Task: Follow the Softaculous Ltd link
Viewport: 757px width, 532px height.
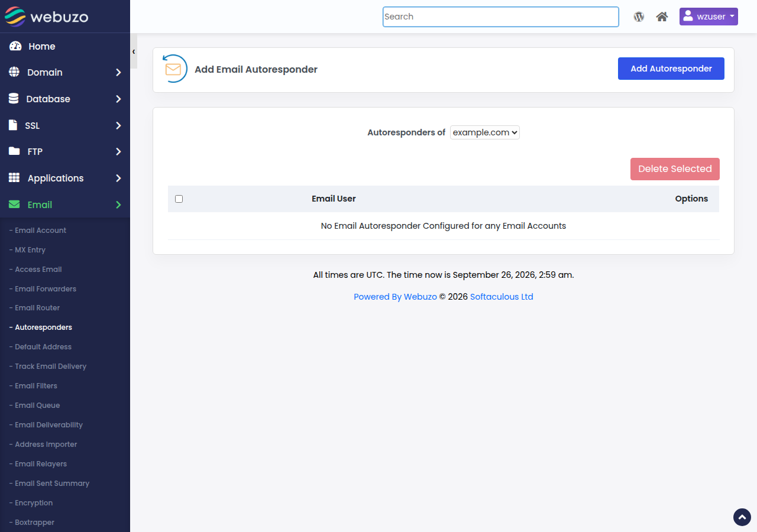Action: click(502, 297)
